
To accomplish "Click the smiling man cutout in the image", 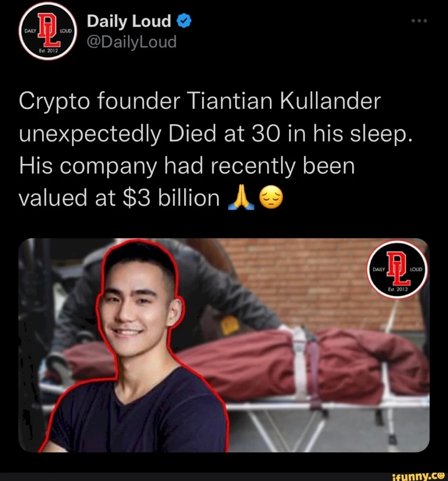I will 135,347.
